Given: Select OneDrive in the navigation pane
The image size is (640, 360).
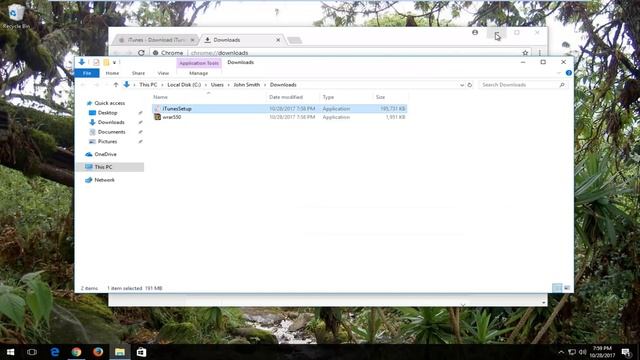Looking at the screenshot, I should pyautogui.click(x=105, y=154).
